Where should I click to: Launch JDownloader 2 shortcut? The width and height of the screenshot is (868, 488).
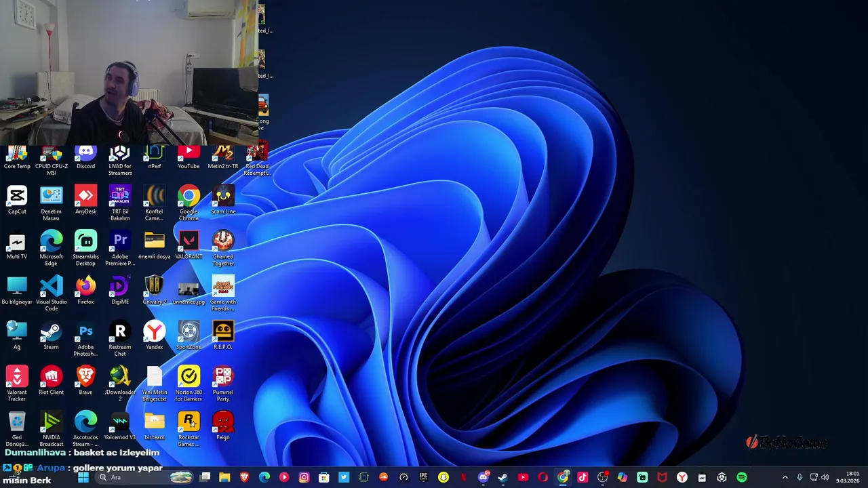(120, 384)
